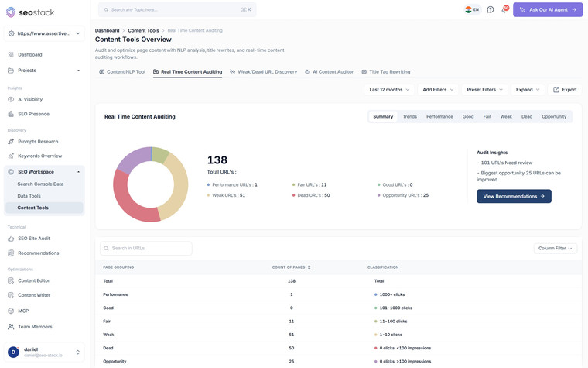This screenshot has height=368, width=588.
Task: Click the search magnifier in top bar
Action: (x=106, y=10)
